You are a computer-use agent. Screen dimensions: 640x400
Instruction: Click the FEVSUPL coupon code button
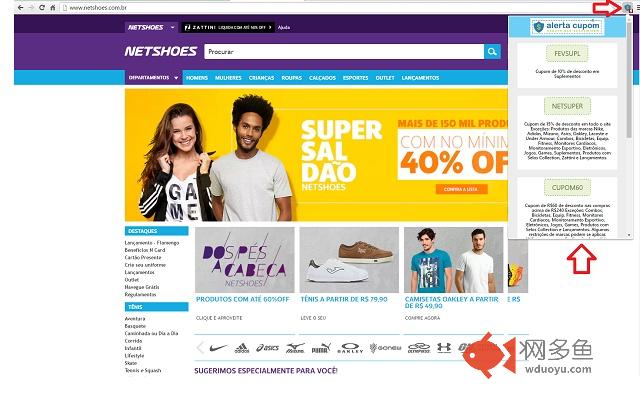click(567, 53)
